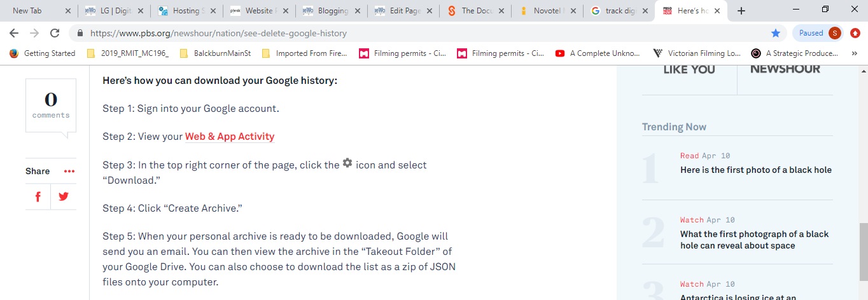Image resolution: width=868 pixels, height=300 pixels.
Task: Open Here is the first photo of a black hole
Action: [756, 170]
